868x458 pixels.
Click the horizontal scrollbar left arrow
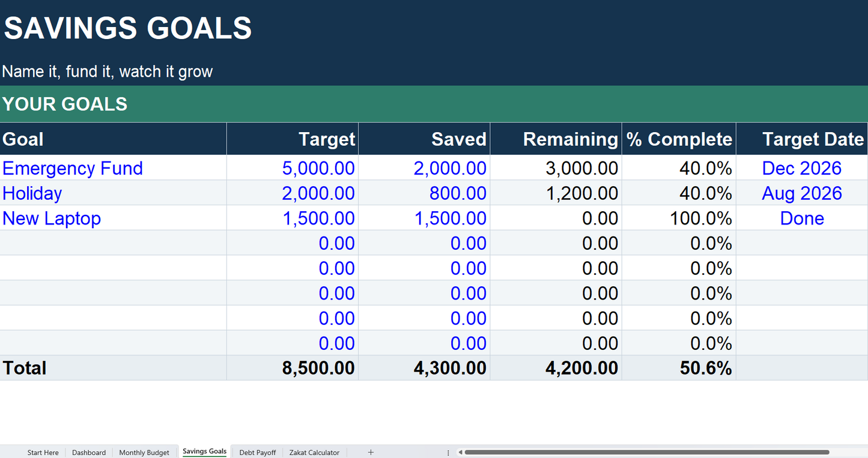[460, 452]
